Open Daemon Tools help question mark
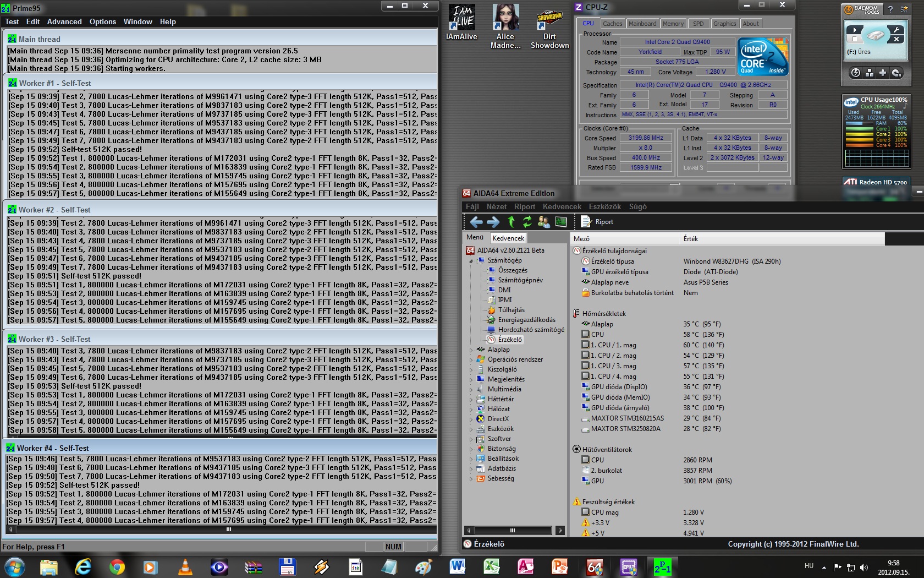The width and height of the screenshot is (924, 578). click(890, 9)
